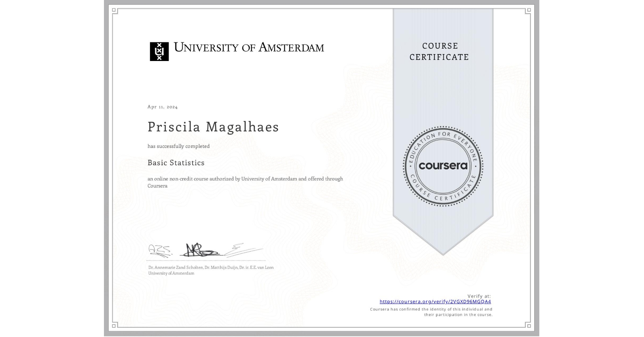Select the recipient name Priscila Magalhaes
This screenshot has width=644, height=337.
(x=213, y=127)
